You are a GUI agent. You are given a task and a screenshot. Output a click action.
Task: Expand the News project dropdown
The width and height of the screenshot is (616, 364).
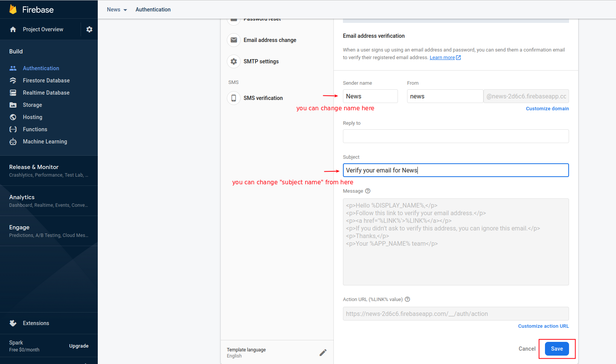click(x=117, y=10)
